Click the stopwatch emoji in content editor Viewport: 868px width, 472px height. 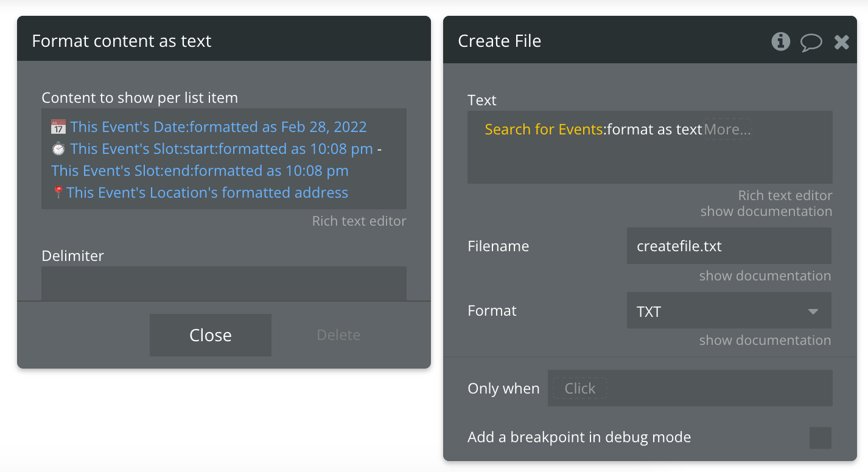click(58, 148)
